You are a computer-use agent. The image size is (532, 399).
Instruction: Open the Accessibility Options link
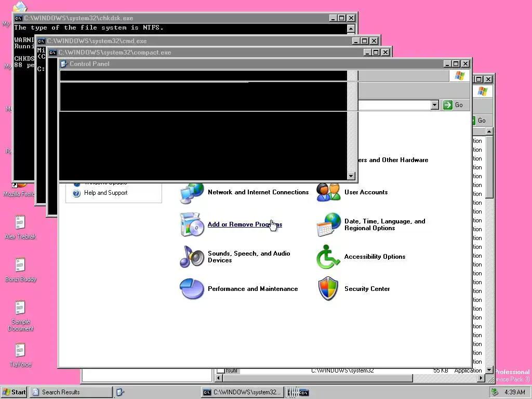[x=375, y=257]
